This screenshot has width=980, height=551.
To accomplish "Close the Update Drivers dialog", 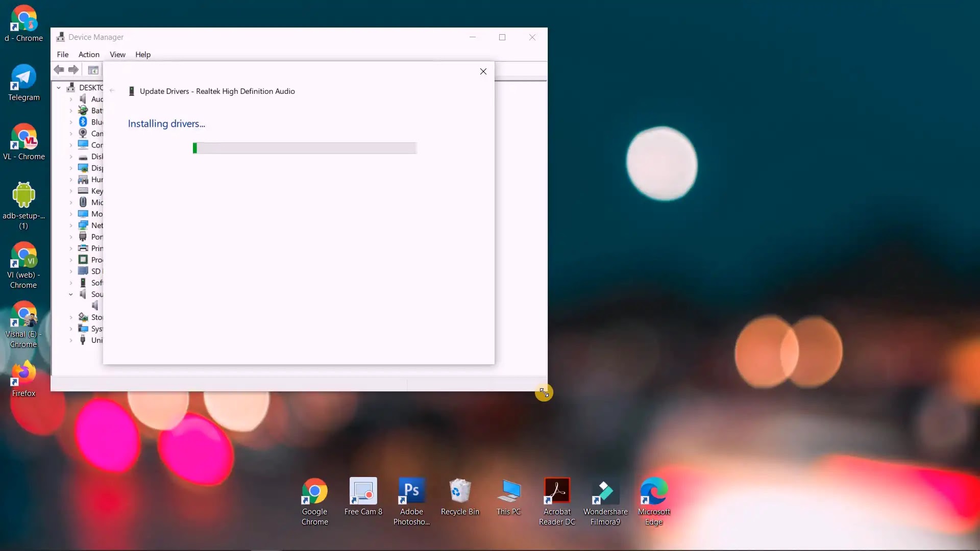I will tap(483, 71).
